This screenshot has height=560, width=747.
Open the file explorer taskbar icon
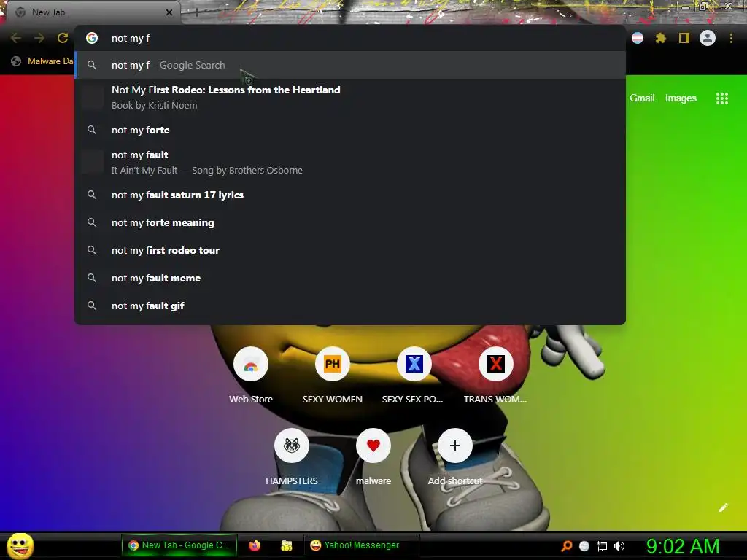[x=286, y=545]
